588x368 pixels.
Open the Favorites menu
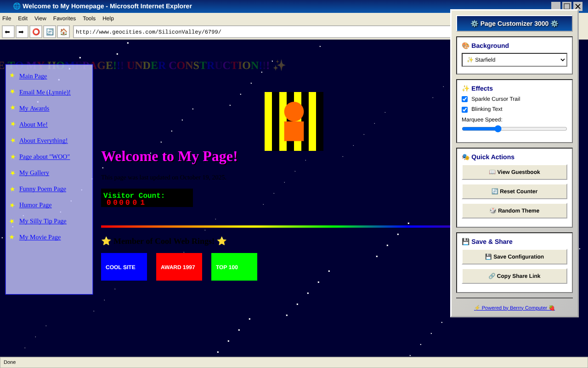point(64,18)
